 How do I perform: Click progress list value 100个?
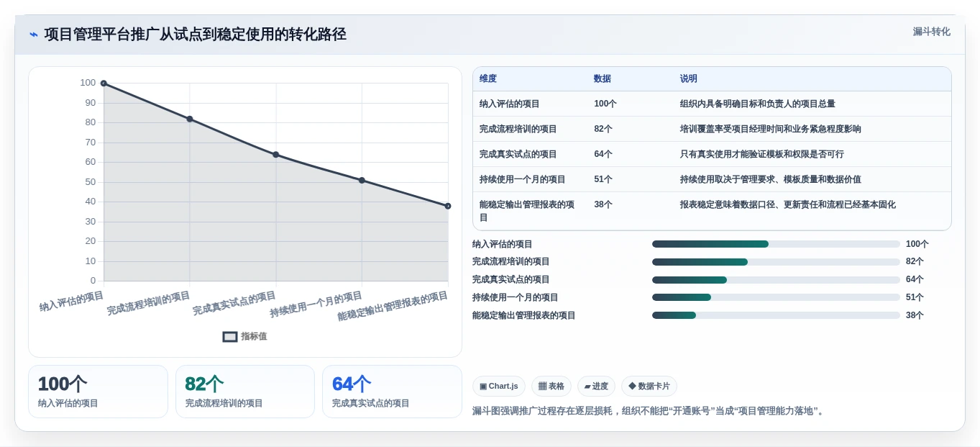917,244
